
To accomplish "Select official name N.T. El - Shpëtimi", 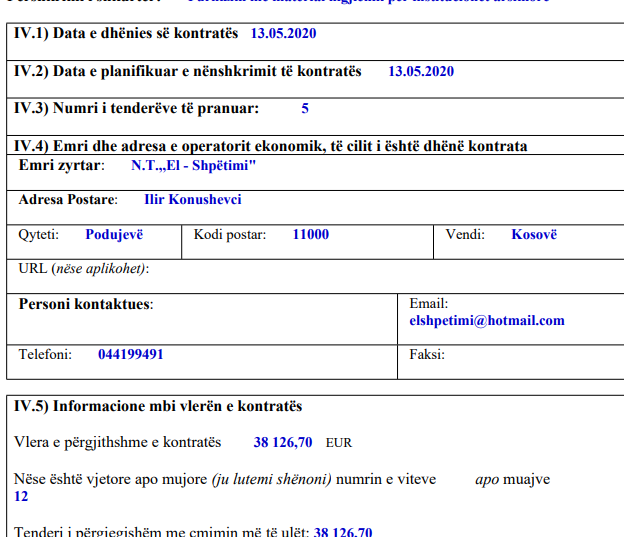I will (x=193, y=165).
